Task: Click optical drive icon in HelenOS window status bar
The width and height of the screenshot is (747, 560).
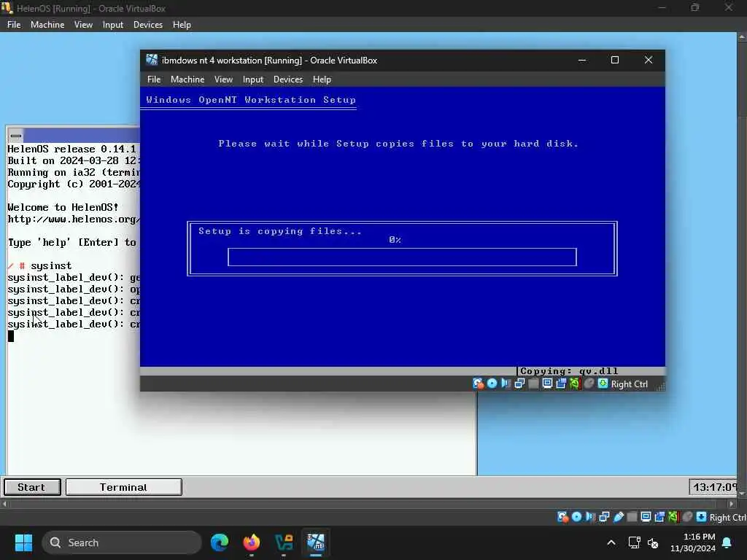Action: 576,517
